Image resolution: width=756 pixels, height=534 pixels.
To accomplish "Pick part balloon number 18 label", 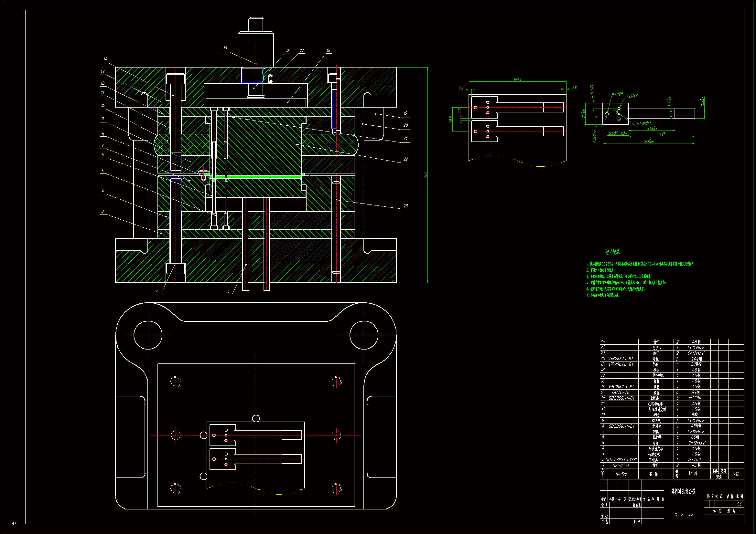I will tap(328, 50).
